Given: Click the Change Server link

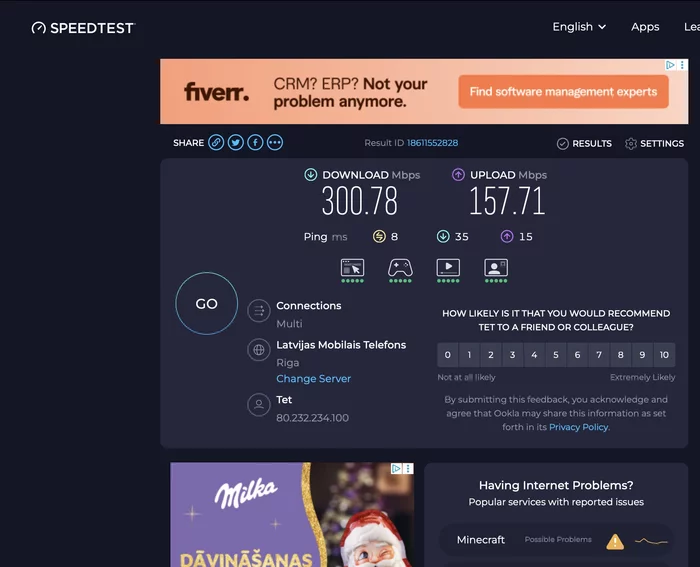Looking at the screenshot, I should 313,379.
